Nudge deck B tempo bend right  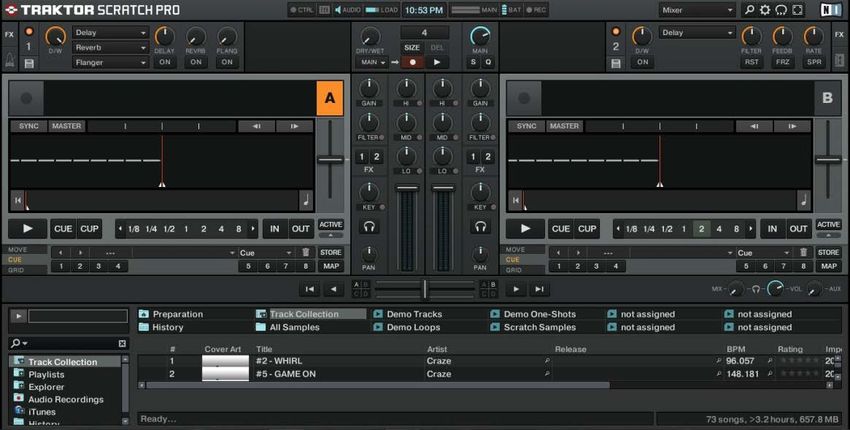click(793, 126)
